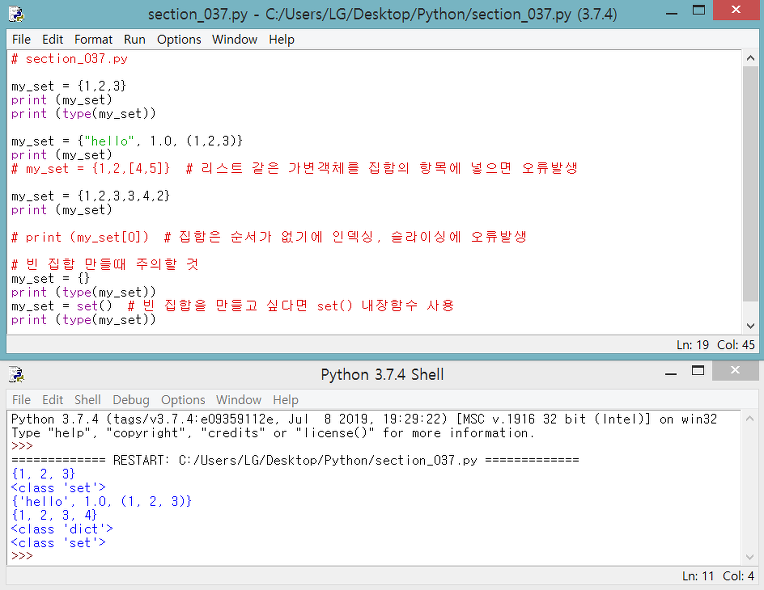
Task: Click Shell output "<class 'dict'>"
Action: click(x=62, y=529)
